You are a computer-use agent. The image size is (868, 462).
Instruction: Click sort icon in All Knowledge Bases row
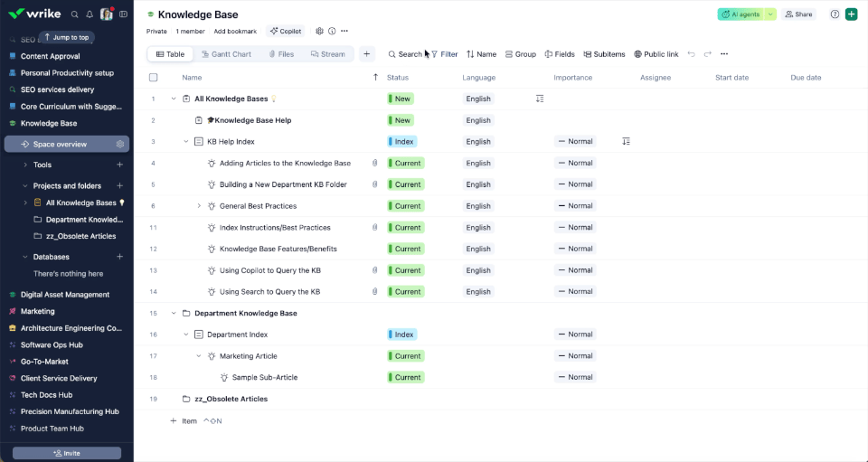point(540,99)
